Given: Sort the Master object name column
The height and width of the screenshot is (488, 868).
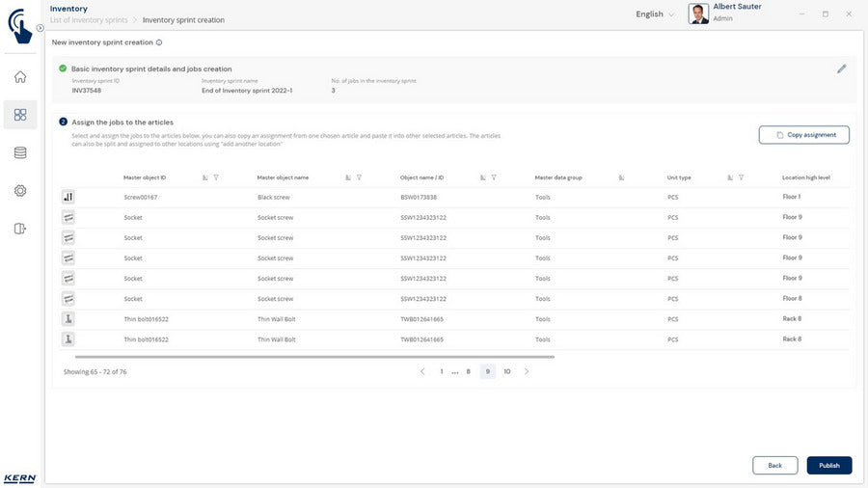Looking at the screenshot, I should pos(348,177).
